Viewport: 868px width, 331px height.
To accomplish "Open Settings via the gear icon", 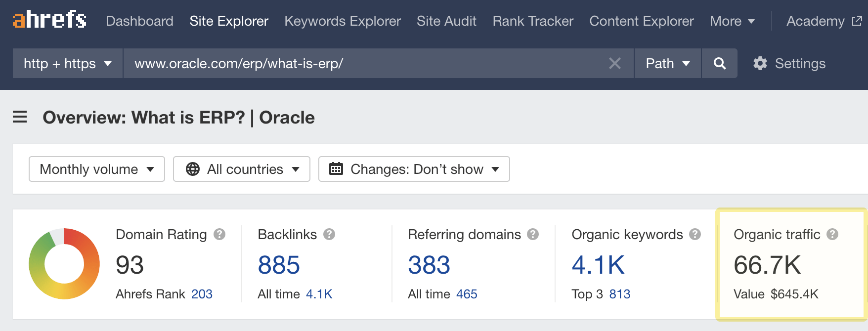I will (x=760, y=63).
